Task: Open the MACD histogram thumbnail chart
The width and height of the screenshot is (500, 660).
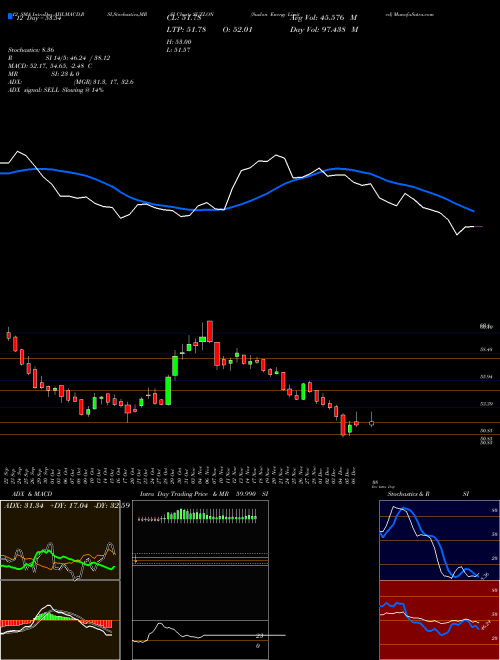Action: pos(60,620)
